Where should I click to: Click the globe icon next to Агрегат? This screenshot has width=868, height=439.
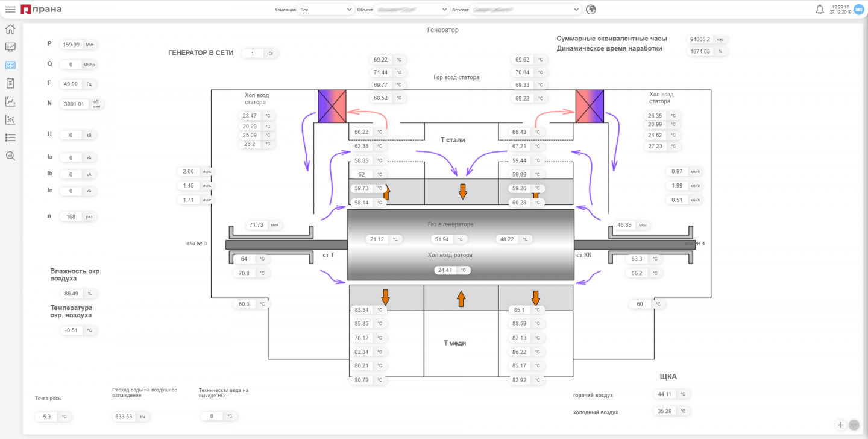click(591, 9)
